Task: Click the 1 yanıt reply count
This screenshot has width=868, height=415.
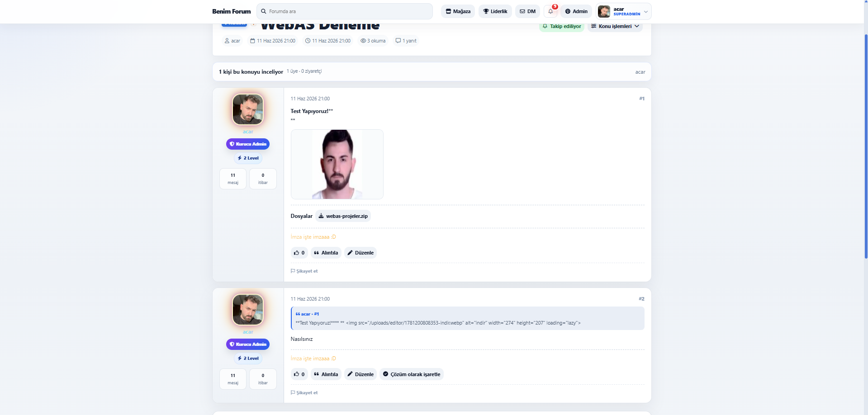Action: (406, 41)
